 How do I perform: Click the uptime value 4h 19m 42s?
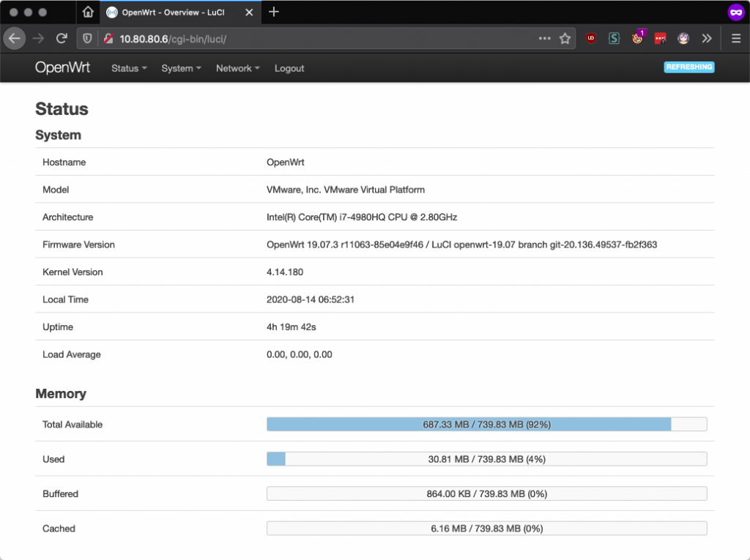pyautogui.click(x=292, y=327)
